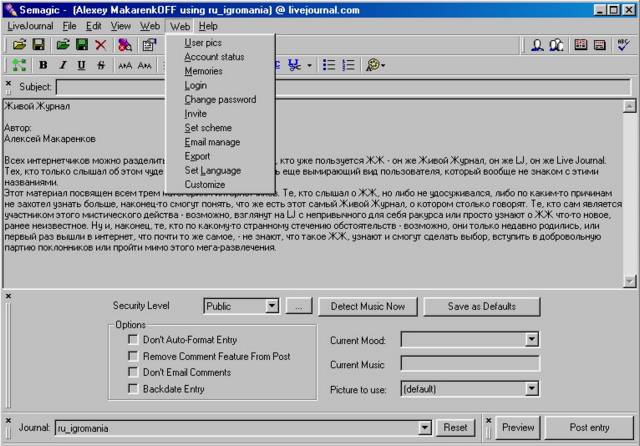Open the Help menu
The width and height of the screenshot is (640, 446).
click(208, 26)
